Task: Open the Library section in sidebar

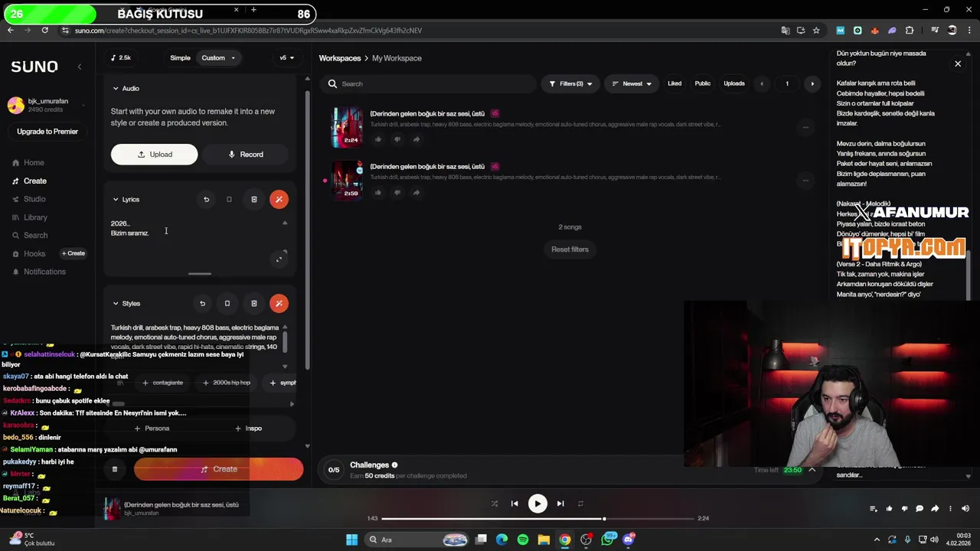Action: tap(34, 217)
